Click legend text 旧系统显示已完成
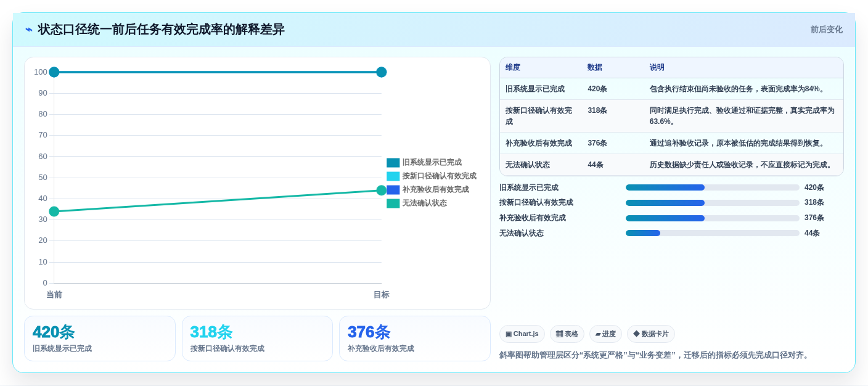 [x=432, y=163]
